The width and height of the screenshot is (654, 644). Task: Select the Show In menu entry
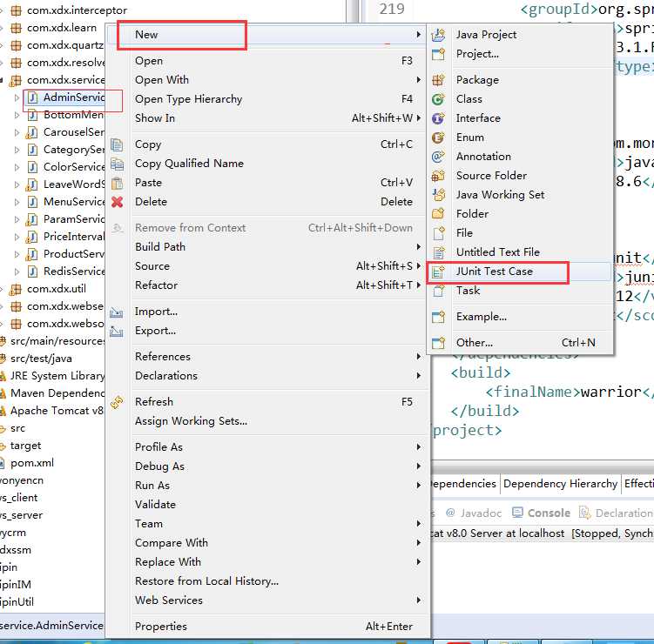[266, 118]
